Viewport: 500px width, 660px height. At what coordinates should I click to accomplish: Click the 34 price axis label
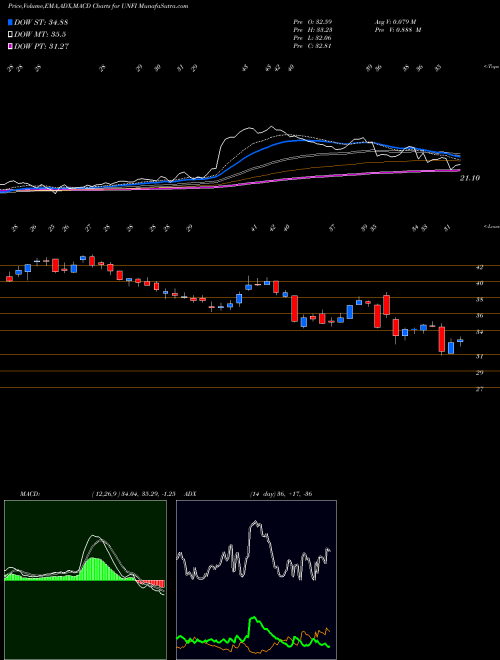[479, 332]
